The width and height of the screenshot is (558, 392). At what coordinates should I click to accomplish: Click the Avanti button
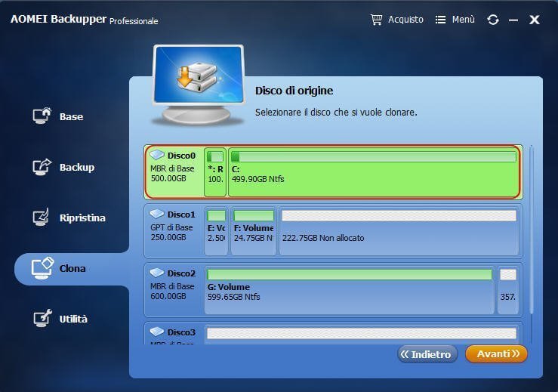pos(496,354)
